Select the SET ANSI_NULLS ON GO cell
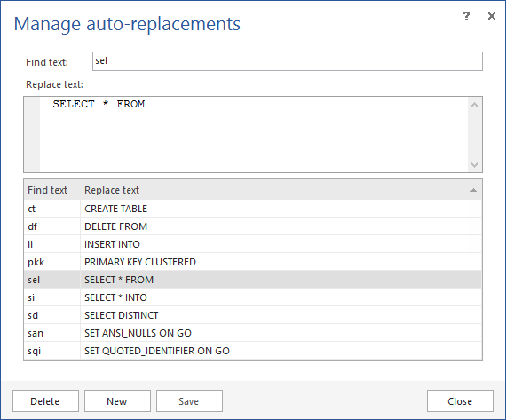Image resolution: width=506 pixels, height=420 pixels. click(281, 333)
